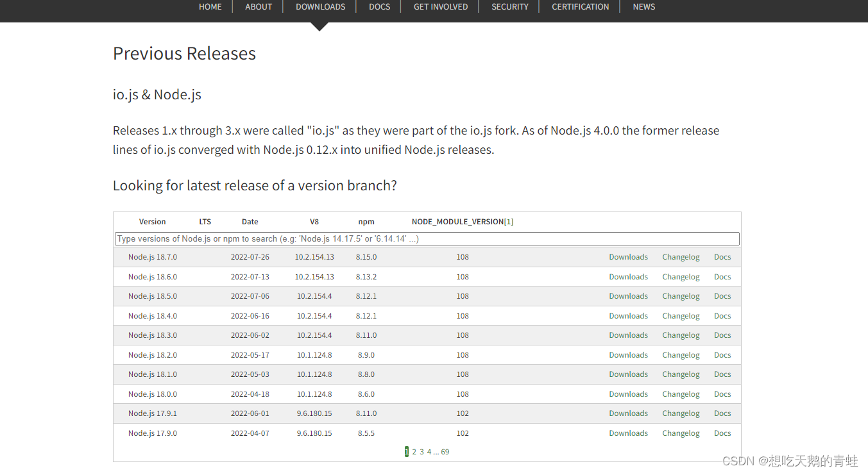Image resolution: width=868 pixels, height=473 pixels.
Task: Open Downloads for Node.js 18.0.0
Action: (x=629, y=394)
